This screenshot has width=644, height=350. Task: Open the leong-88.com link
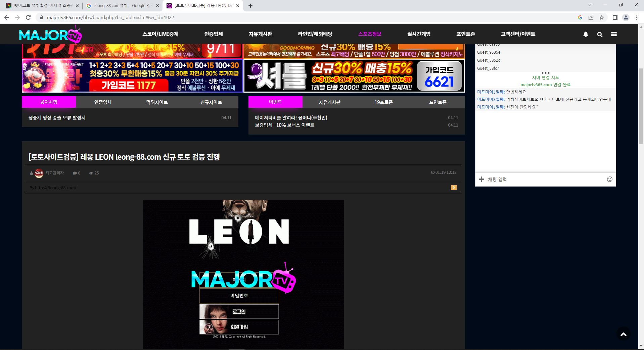pos(55,188)
